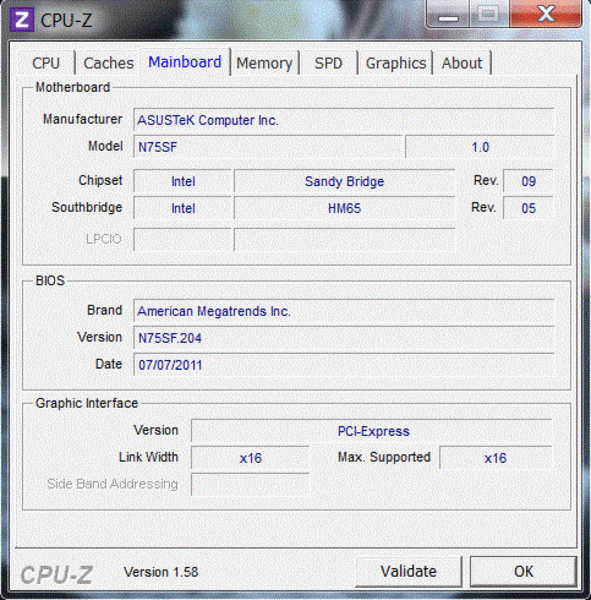The image size is (591, 600).
Task: Click the Manufacturer label
Action: click(x=82, y=119)
